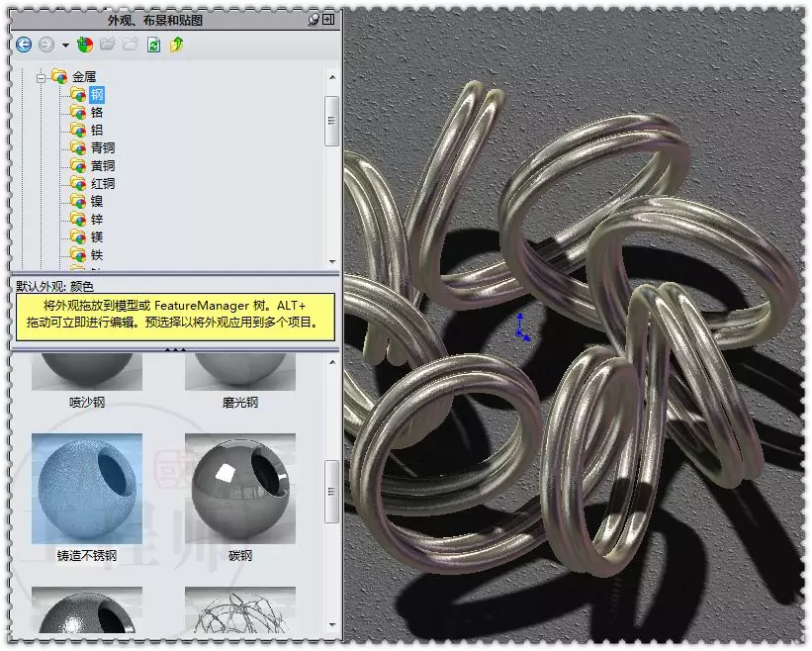Select the 铸造不锈钢 appearance thumbnail
Screen dimensions: 812x651
(87, 489)
